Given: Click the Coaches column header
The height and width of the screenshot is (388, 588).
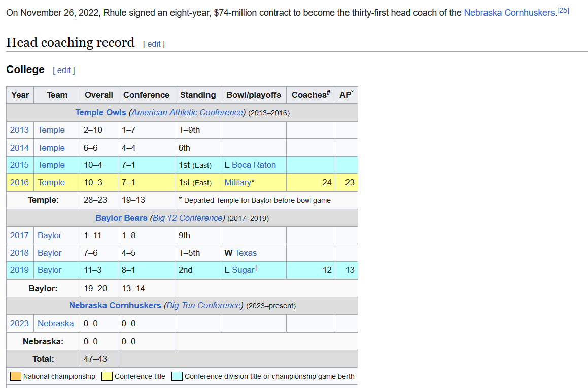Looking at the screenshot, I should 310,95.
